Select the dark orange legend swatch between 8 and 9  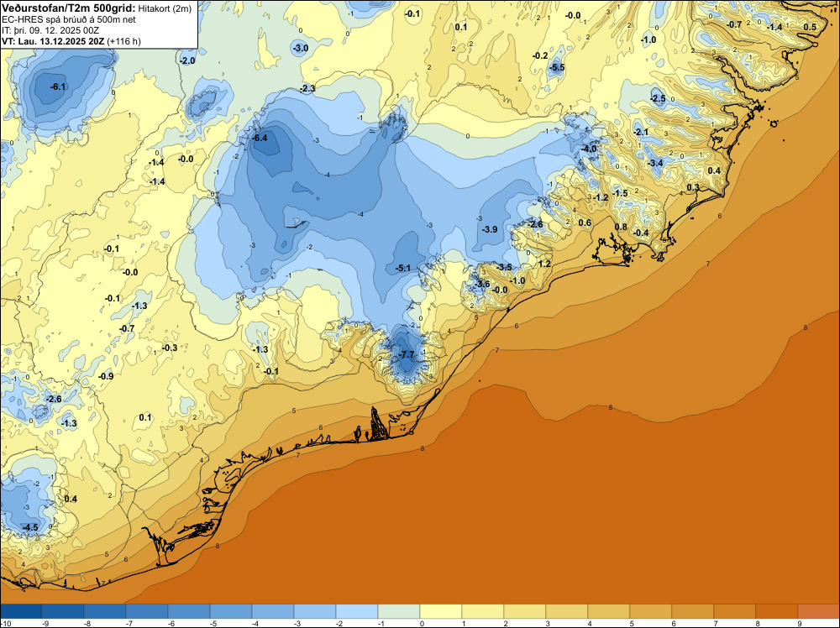pyautogui.click(x=777, y=611)
